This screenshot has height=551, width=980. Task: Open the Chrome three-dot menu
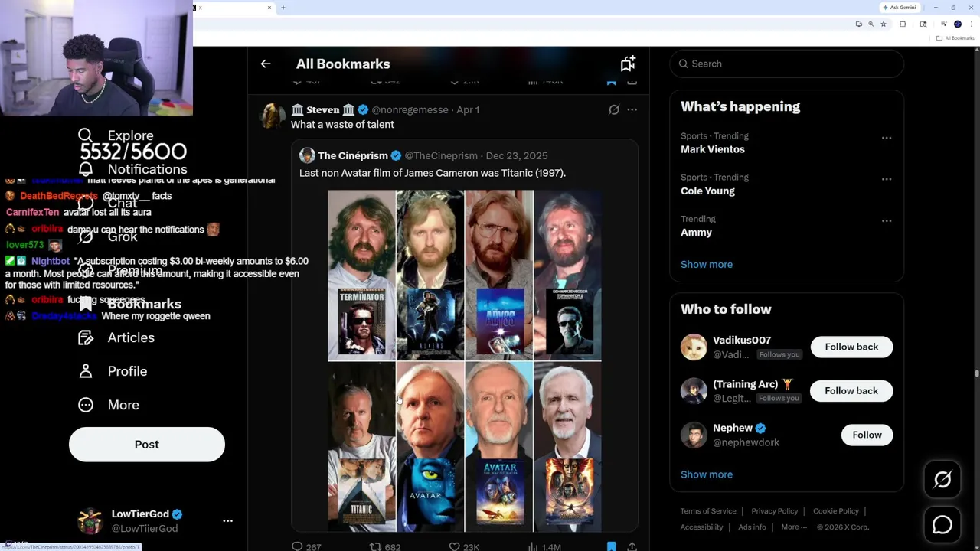point(972,24)
